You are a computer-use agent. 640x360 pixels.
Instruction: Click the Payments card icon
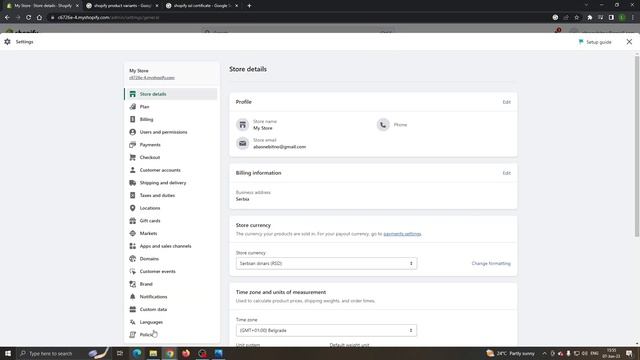coord(133,144)
